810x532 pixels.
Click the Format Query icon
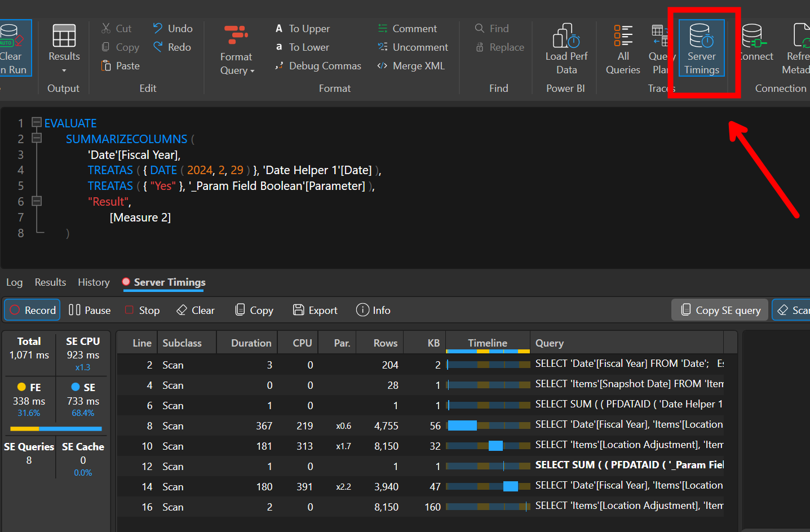(x=236, y=36)
